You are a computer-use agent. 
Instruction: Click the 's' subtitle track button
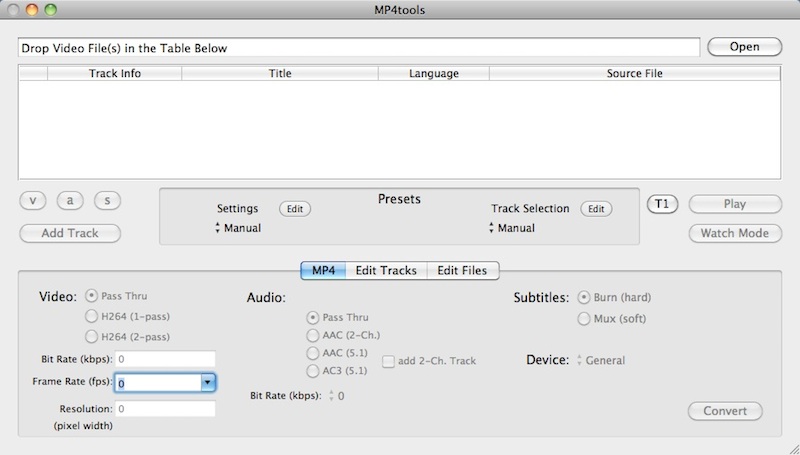point(108,201)
